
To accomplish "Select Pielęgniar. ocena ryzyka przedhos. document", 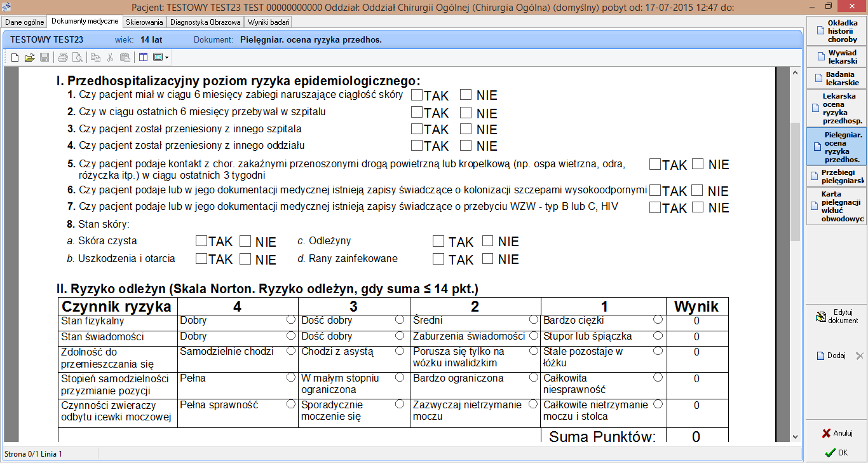I will click(x=837, y=146).
